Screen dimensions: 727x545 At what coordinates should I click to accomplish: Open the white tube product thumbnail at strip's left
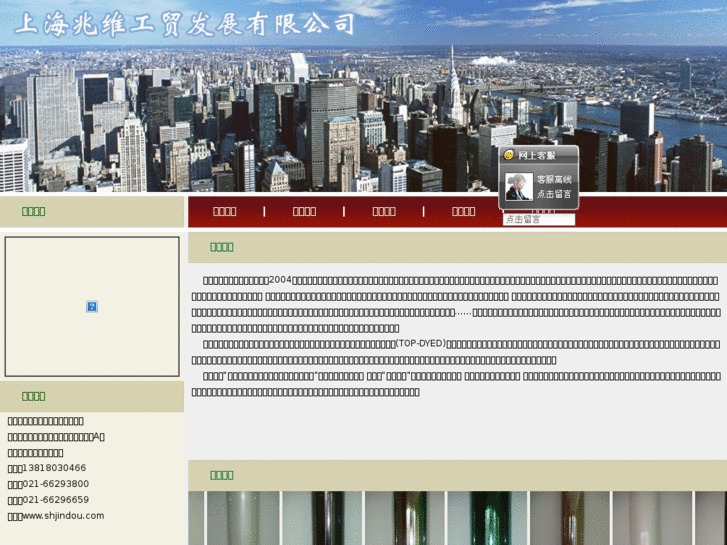pyautogui.click(x=243, y=518)
